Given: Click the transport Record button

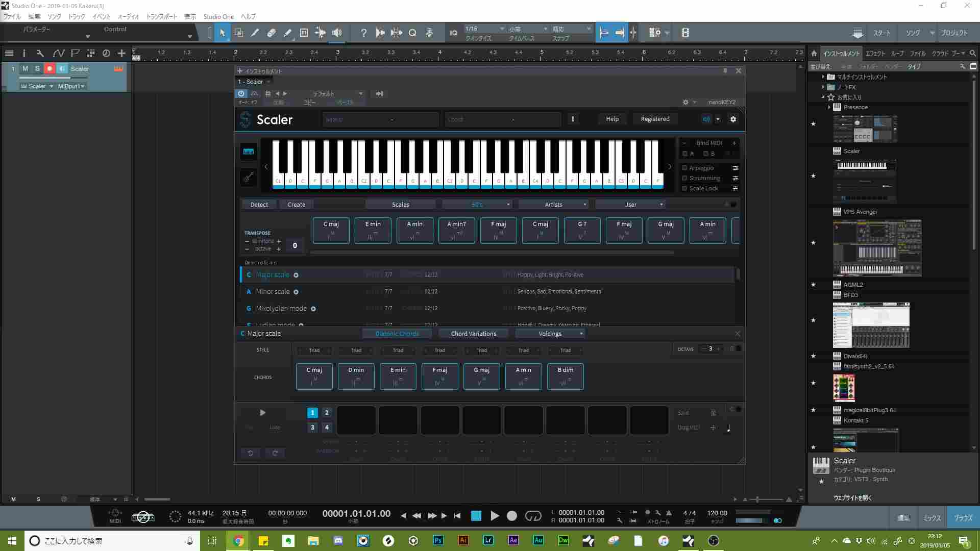Looking at the screenshot, I should pyautogui.click(x=511, y=516).
